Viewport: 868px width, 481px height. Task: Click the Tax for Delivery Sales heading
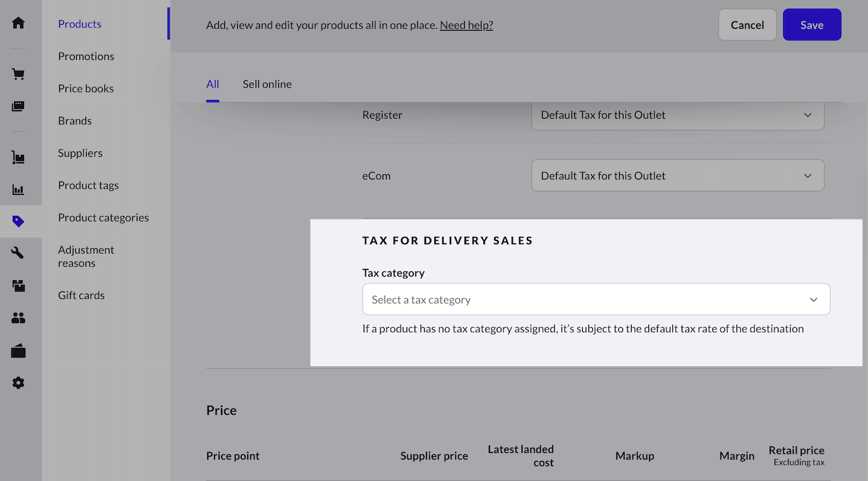pos(447,241)
